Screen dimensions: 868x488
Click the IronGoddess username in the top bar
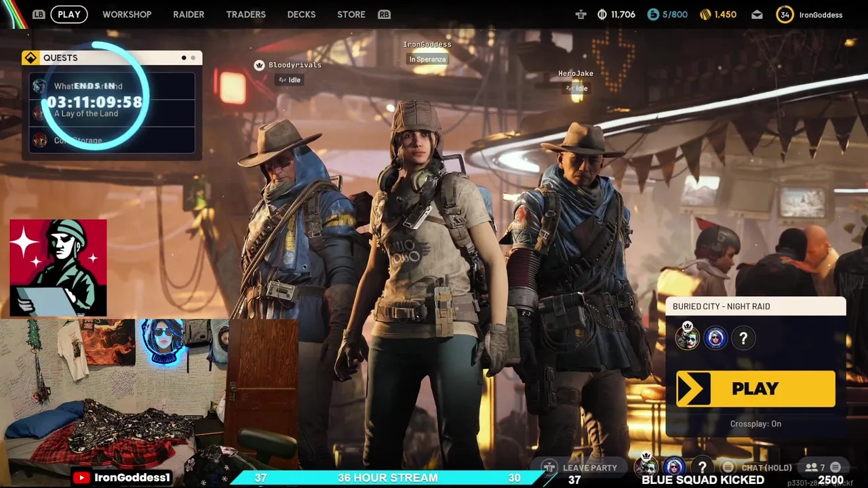[821, 15]
